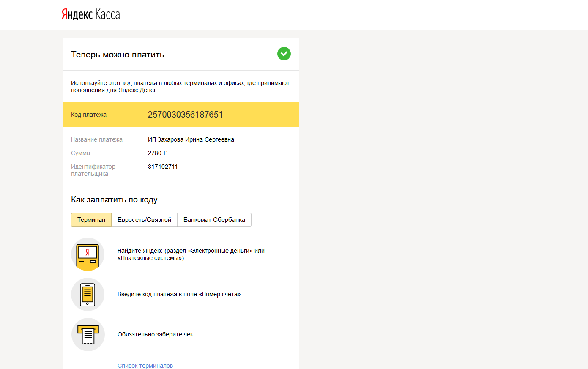Click the Идентификатор плательщика label
The height and width of the screenshot is (369, 588).
tap(93, 170)
